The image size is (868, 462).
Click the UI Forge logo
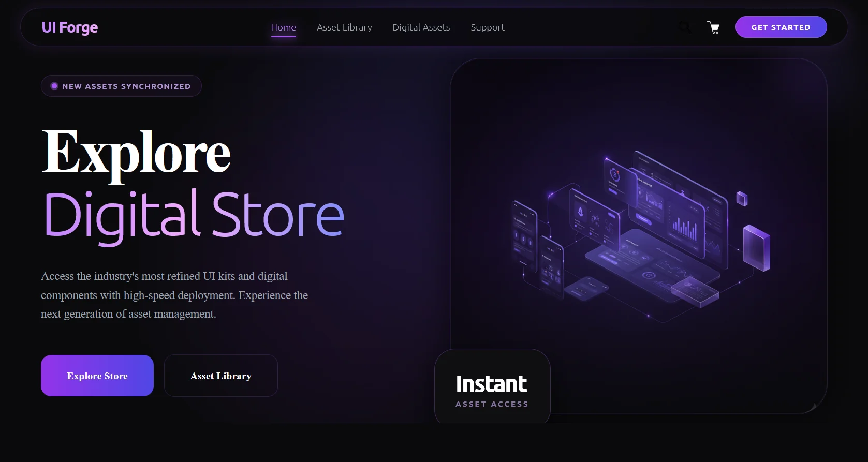coord(70,27)
